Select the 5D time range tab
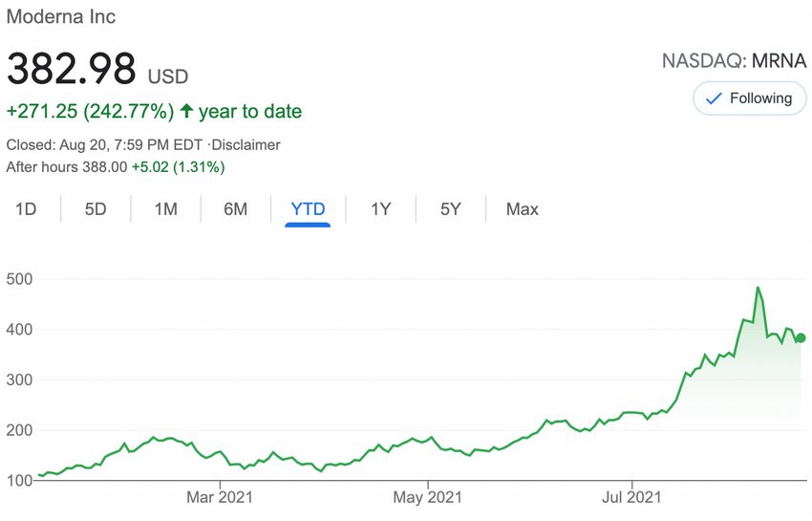812x521 pixels. coord(96,209)
